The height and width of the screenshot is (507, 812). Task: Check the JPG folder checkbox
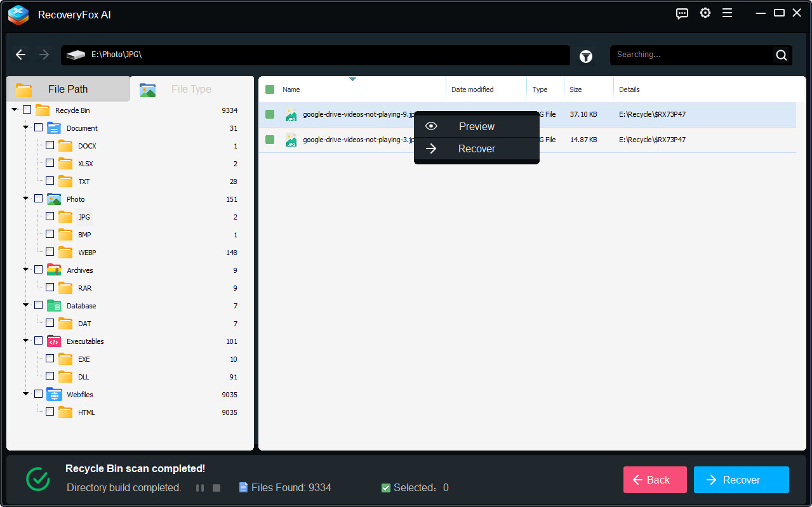tap(50, 216)
